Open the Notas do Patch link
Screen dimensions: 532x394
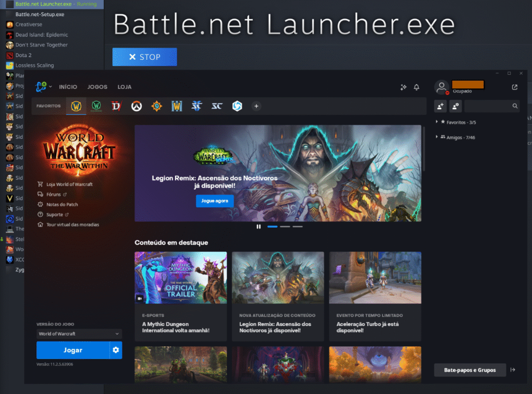(62, 204)
